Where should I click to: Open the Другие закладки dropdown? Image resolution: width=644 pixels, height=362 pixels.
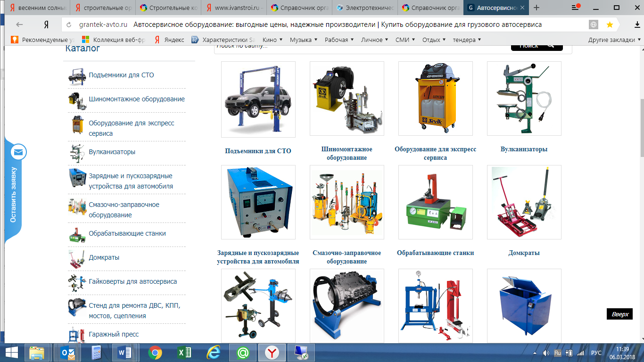point(614,40)
